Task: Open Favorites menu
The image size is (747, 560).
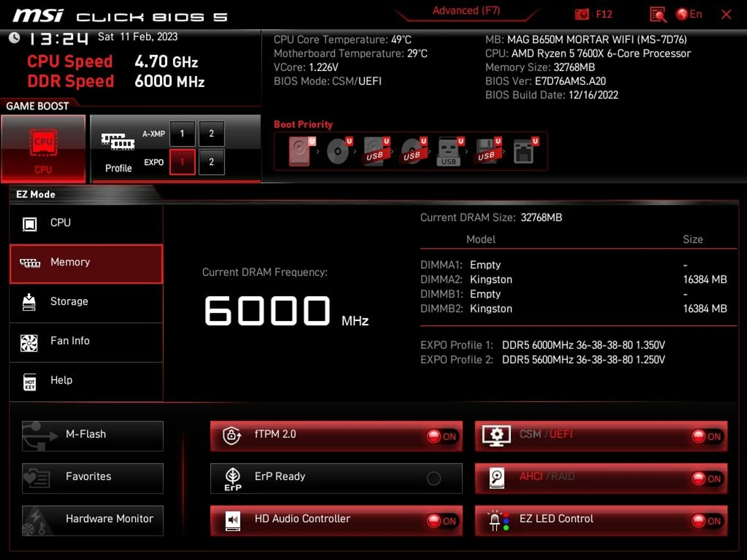Action: point(93,478)
